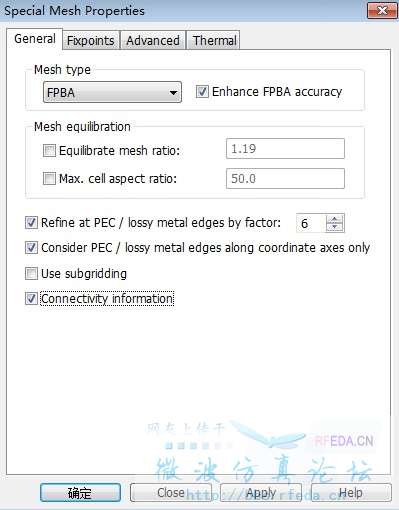Toggle Consider PEC edges along coordinate axes only
399x510 pixels.
pos(31,248)
